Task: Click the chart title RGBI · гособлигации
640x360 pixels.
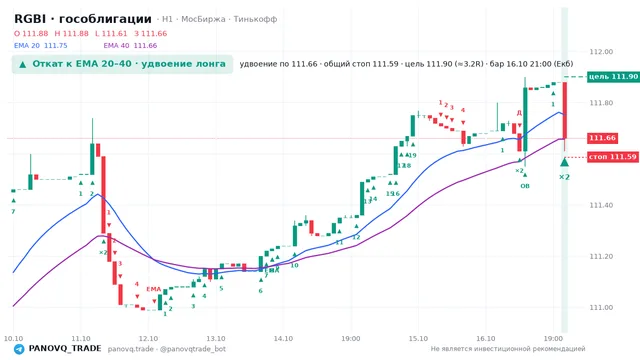Action: coord(83,19)
